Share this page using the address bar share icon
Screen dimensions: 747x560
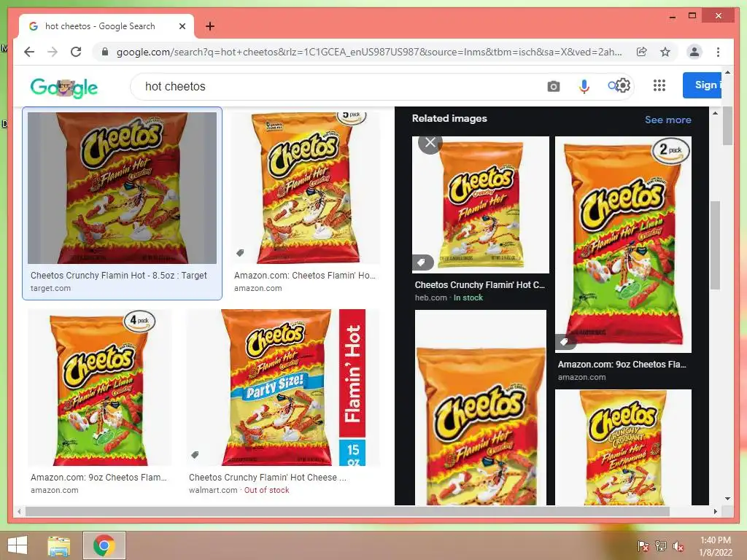[x=642, y=52]
